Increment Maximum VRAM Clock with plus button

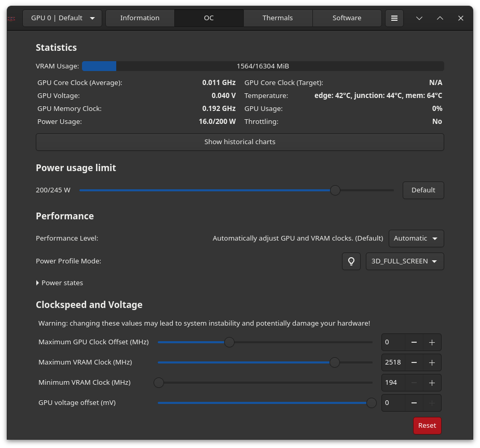(x=432, y=362)
